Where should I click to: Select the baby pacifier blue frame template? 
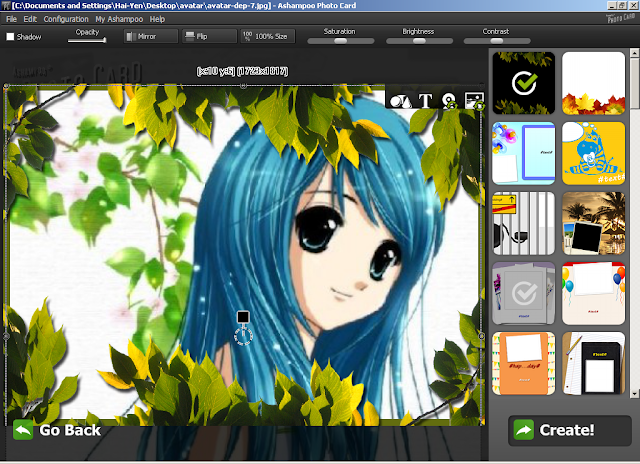tap(524, 153)
